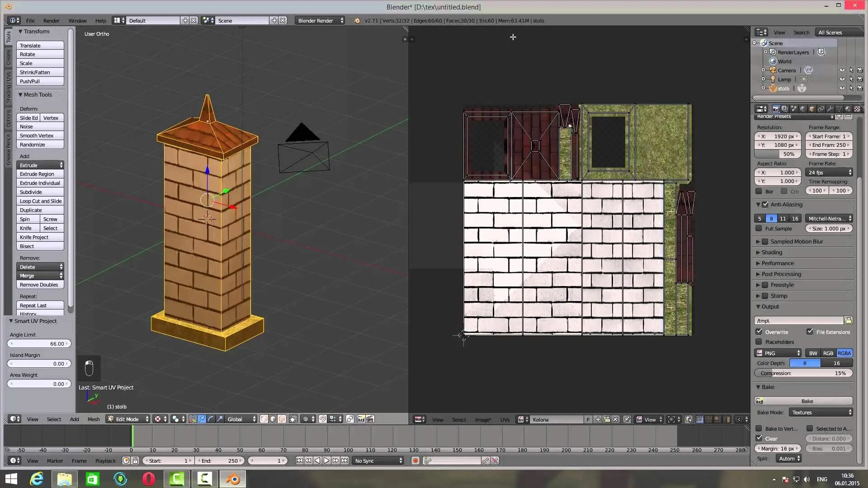
Task: Expand the Performance panel
Action: point(777,263)
